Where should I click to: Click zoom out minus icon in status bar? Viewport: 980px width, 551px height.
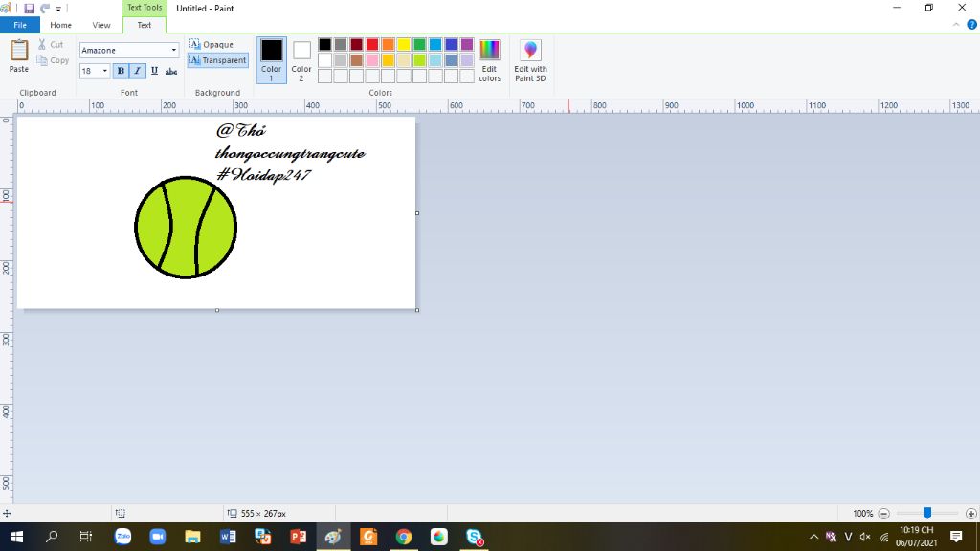click(883, 514)
